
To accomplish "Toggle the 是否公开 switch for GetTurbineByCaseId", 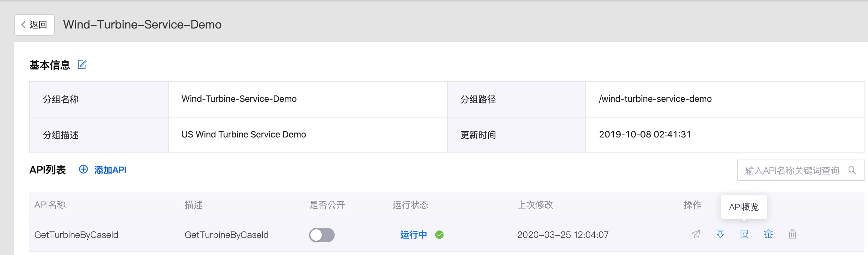I will [x=321, y=235].
